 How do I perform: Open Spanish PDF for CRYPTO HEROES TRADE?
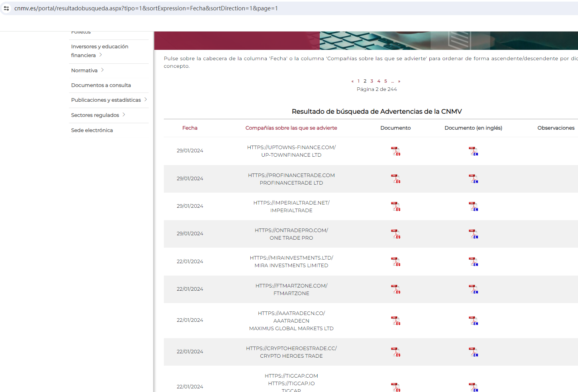tap(395, 352)
